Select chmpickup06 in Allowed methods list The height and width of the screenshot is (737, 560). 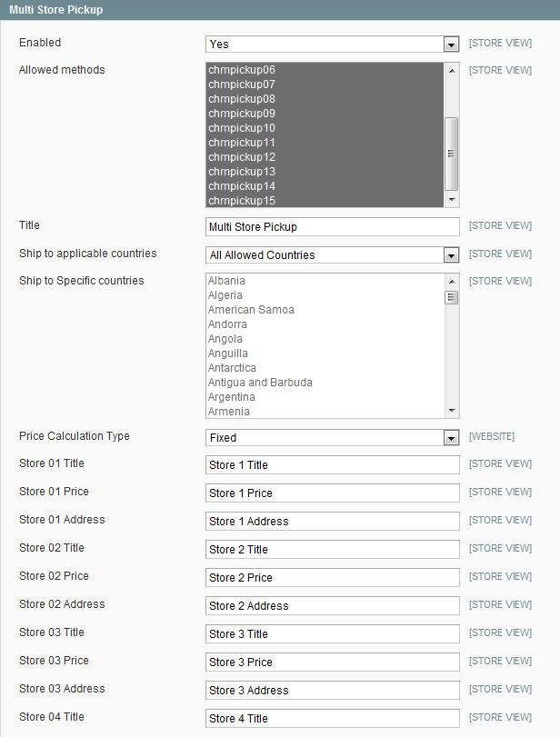coord(325,70)
